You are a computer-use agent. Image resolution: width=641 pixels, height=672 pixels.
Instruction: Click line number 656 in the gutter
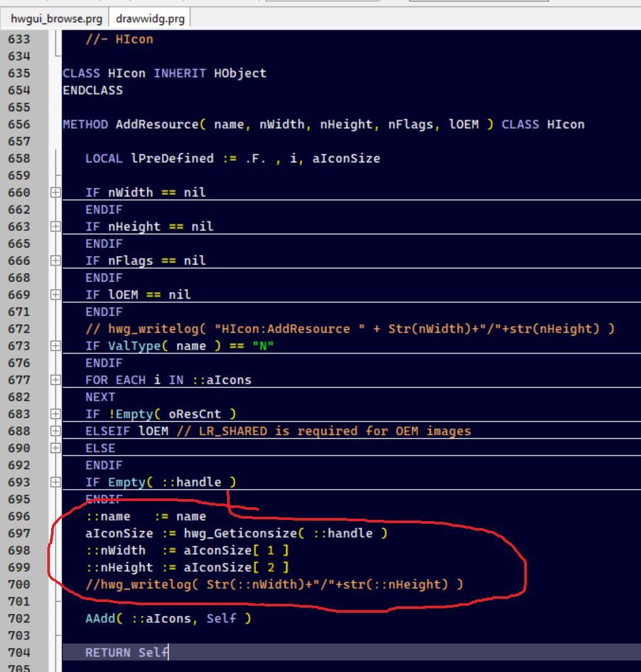pyautogui.click(x=19, y=124)
